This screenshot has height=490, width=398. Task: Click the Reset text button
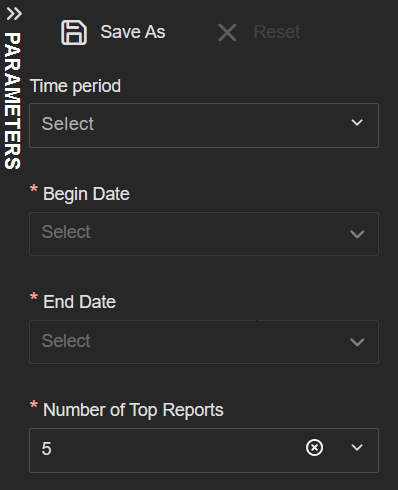pos(277,32)
